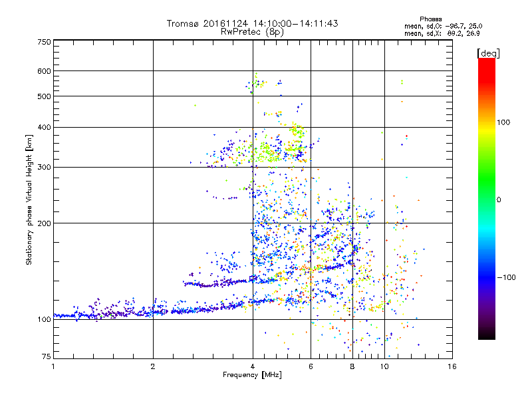This screenshot has height=399, width=532.
Task: Click the x-axis label 'Frequency [MHz]'
Action: 252,375
